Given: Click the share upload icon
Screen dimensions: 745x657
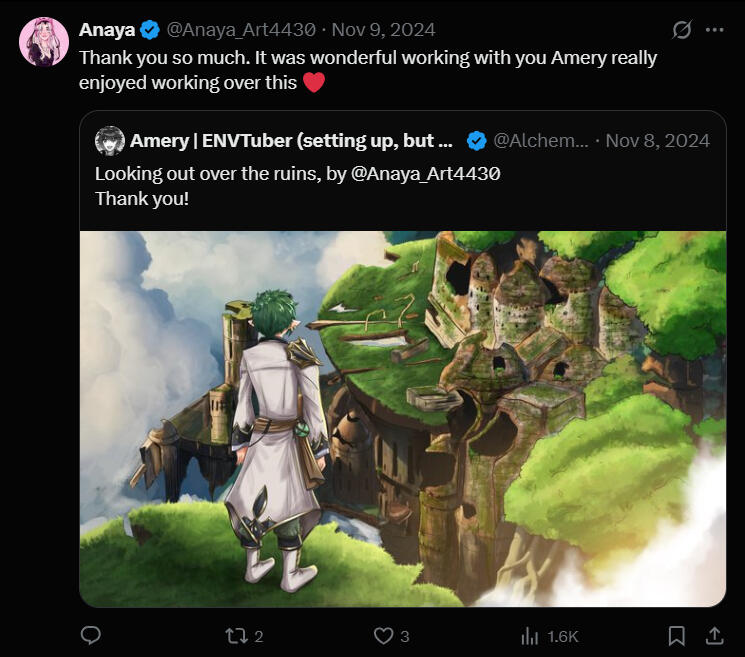Looking at the screenshot, I should click(x=714, y=636).
